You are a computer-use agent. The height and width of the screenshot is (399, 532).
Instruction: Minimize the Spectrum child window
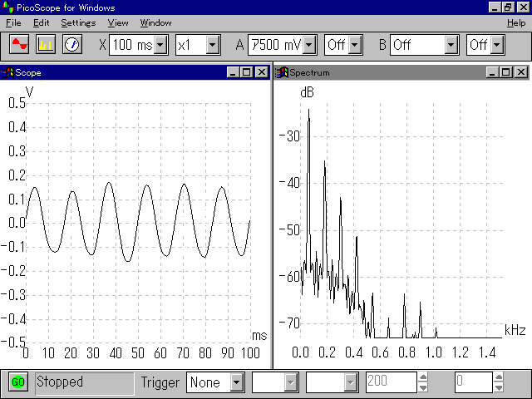[495, 72]
